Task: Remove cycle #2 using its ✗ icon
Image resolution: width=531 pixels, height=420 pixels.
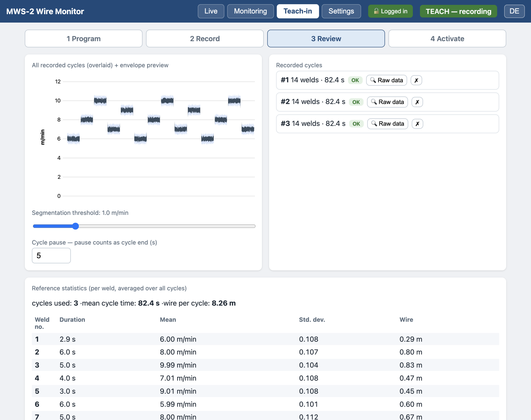Action: [417, 102]
